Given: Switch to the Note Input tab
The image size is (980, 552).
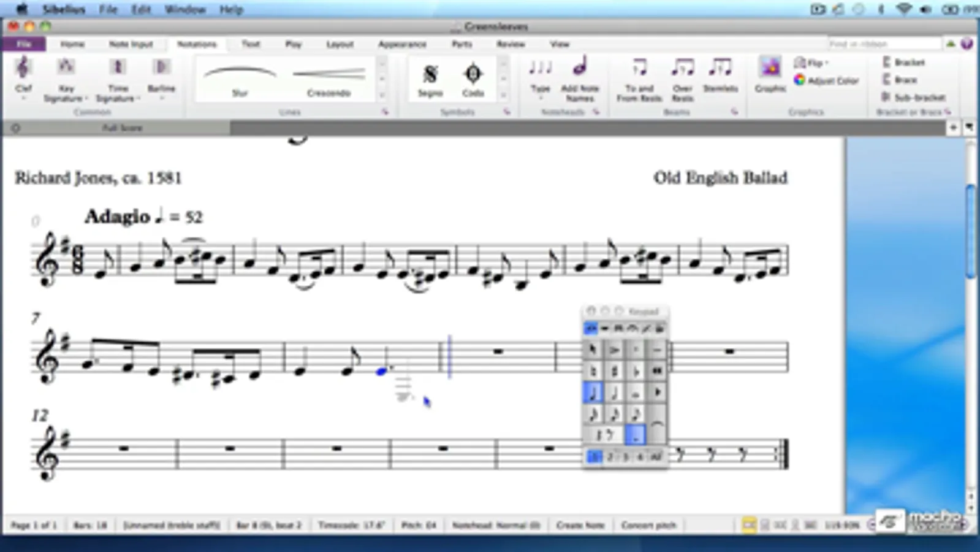Looking at the screenshot, I should (131, 44).
